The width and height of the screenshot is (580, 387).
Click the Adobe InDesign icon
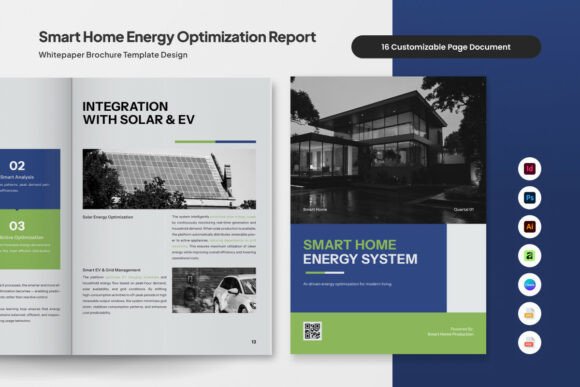[529, 169]
